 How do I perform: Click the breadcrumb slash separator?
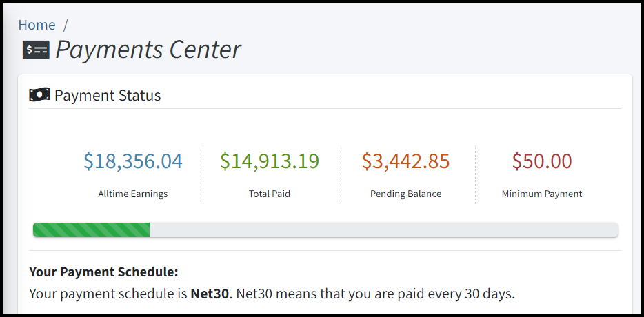click(65, 25)
